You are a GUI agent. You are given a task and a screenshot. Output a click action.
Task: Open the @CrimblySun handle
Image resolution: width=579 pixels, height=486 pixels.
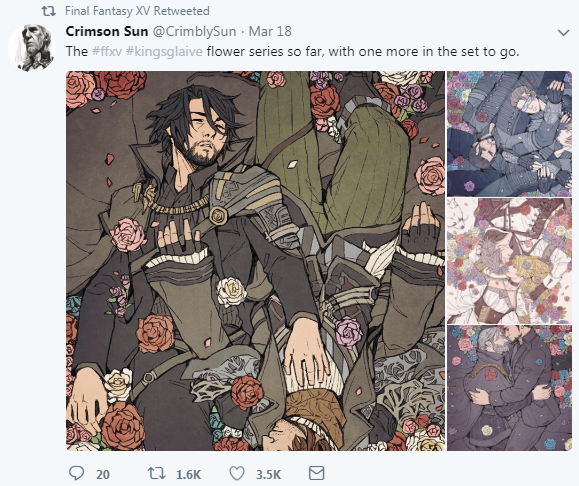click(x=194, y=32)
